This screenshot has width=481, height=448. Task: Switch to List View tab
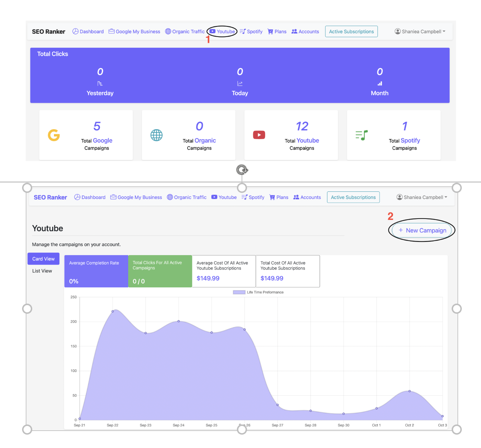tap(42, 271)
